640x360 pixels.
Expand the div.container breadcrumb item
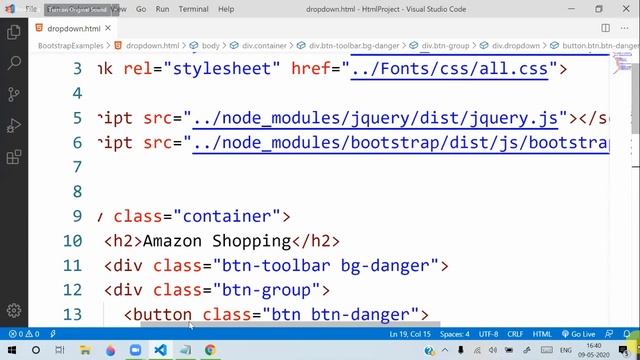pos(264,46)
